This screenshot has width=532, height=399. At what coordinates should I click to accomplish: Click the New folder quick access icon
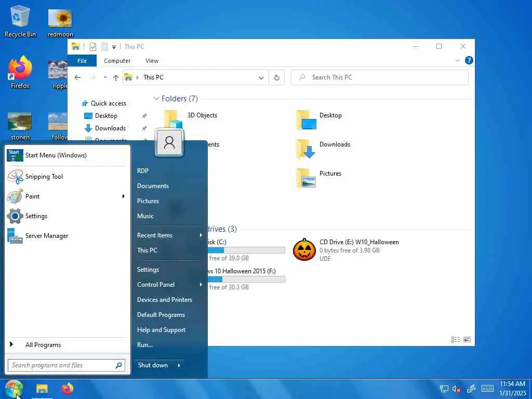[105, 46]
